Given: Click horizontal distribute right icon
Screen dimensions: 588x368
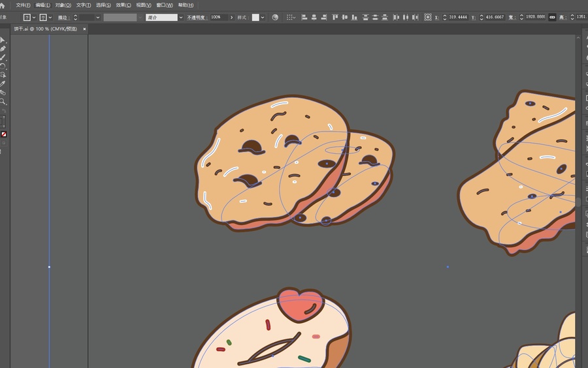Looking at the screenshot, I should coord(415,17).
